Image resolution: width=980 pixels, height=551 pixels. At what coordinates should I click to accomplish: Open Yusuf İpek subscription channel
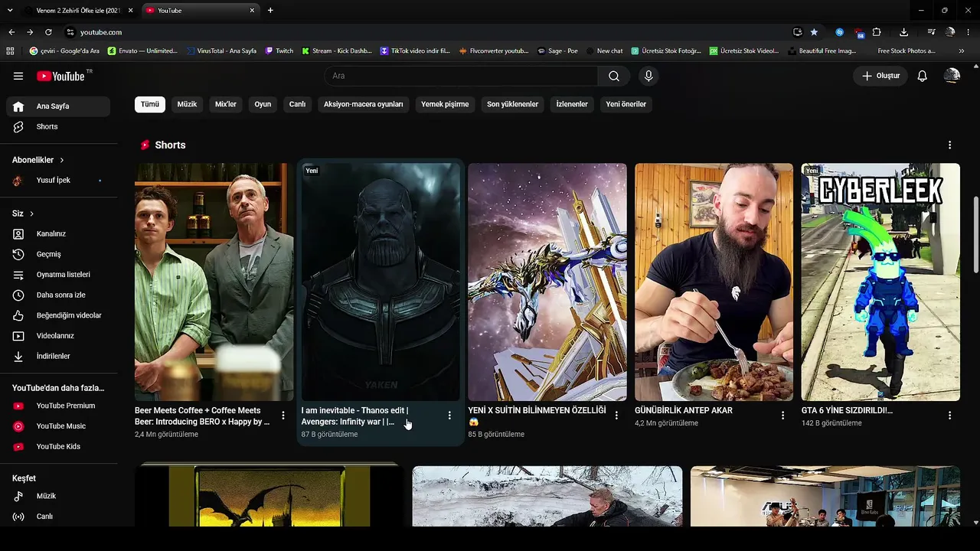click(58, 181)
